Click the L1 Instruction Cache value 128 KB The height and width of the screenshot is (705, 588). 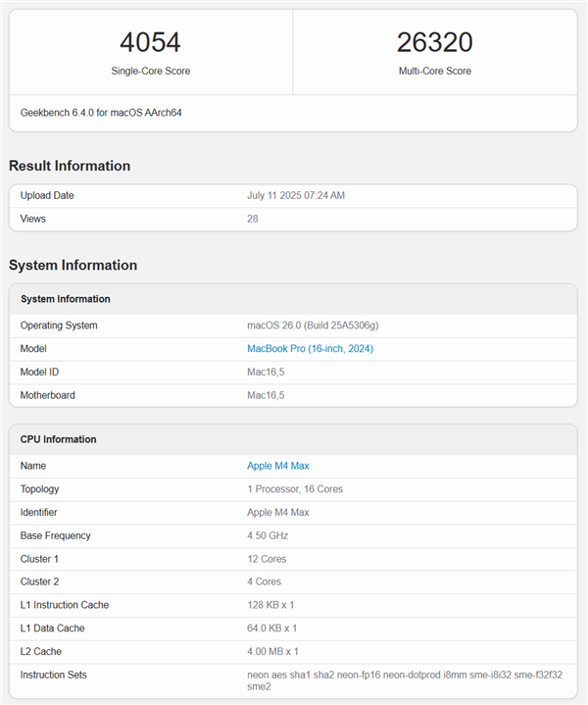click(x=271, y=605)
